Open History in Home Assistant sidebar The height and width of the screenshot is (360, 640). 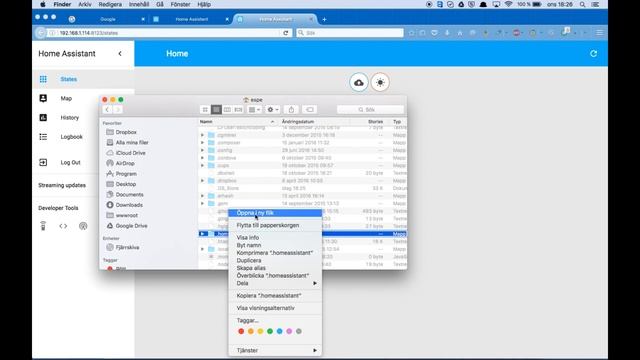pyautogui.click(x=69, y=118)
